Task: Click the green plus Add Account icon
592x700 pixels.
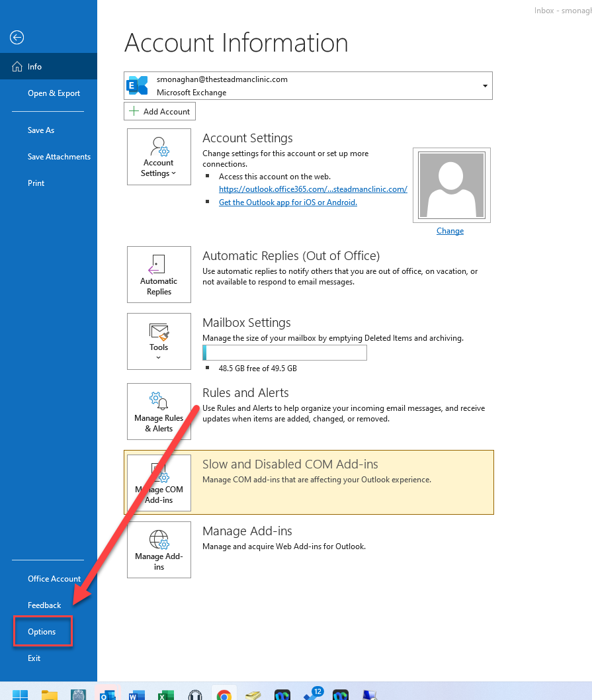Action: [x=134, y=111]
